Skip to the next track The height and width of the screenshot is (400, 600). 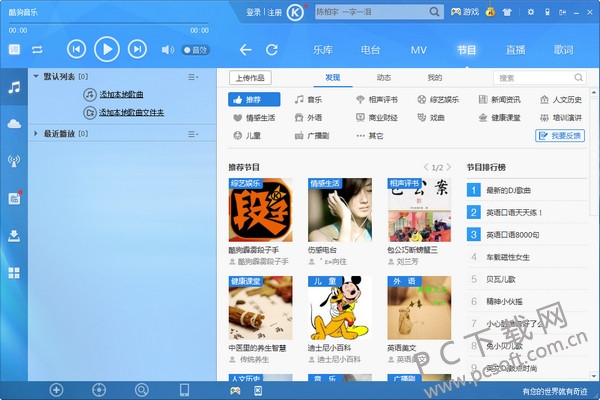(137, 49)
